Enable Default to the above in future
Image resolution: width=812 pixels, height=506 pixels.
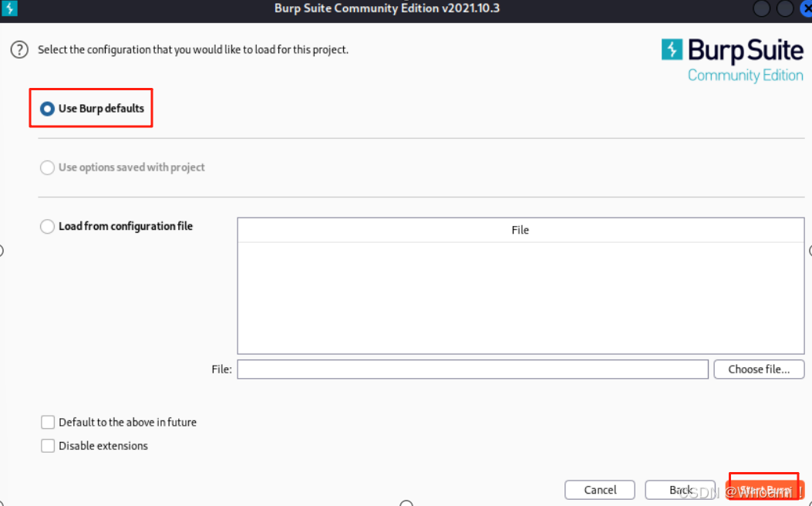(x=48, y=422)
